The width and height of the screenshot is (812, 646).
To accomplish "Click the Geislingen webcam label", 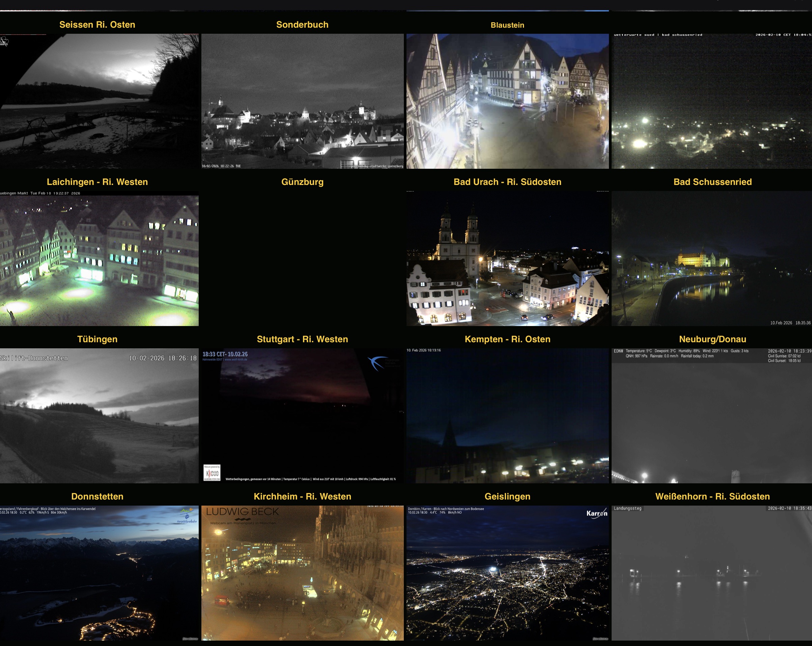I will (x=507, y=496).
